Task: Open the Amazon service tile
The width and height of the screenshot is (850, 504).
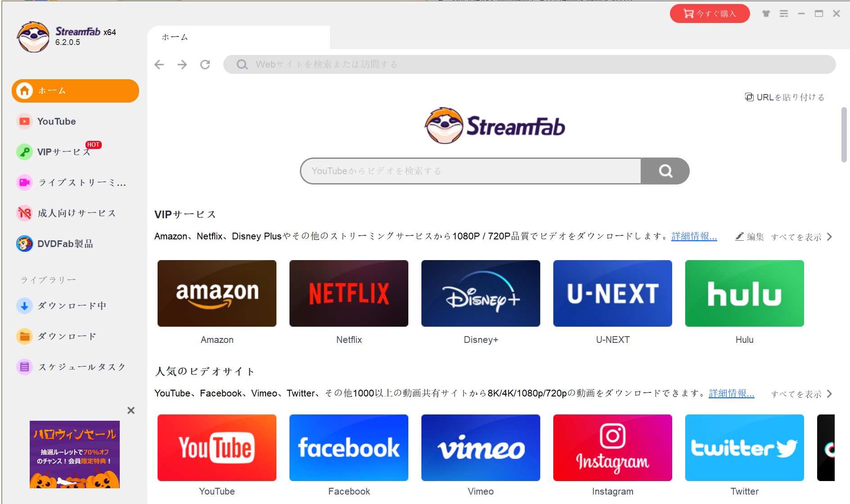Action: pyautogui.click(x=217, y=293)
